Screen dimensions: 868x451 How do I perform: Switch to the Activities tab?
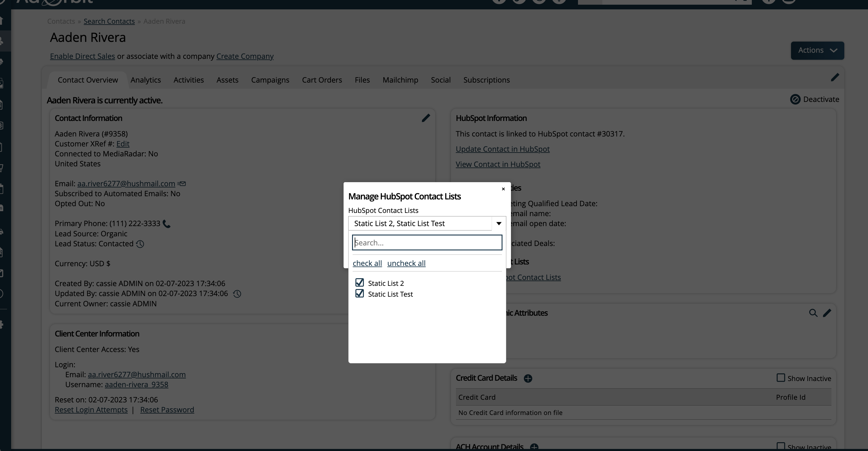pos(188,80)
